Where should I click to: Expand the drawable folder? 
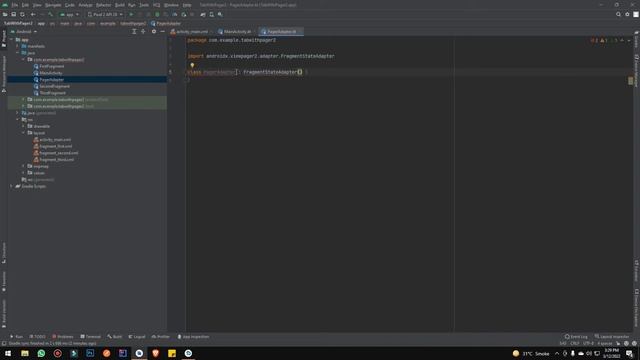point(23,126)
